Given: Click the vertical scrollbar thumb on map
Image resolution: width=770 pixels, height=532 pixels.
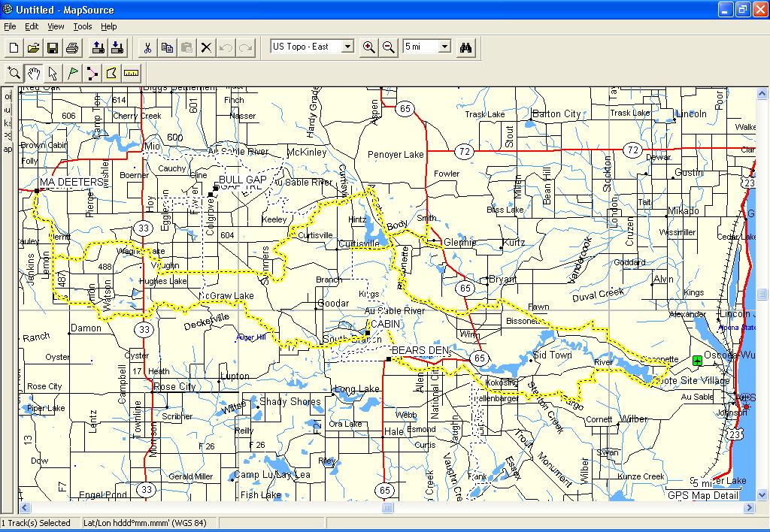Looking at the screenshot, I should click(x=762, y=294).
